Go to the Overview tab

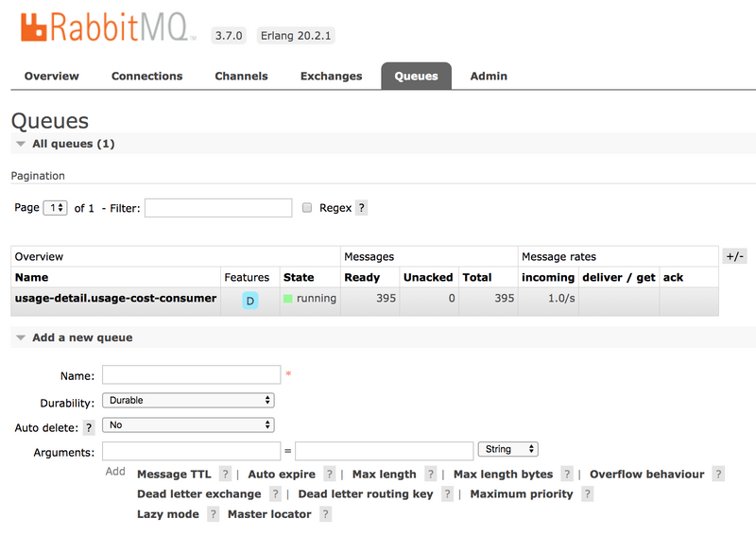pos(52,77)
